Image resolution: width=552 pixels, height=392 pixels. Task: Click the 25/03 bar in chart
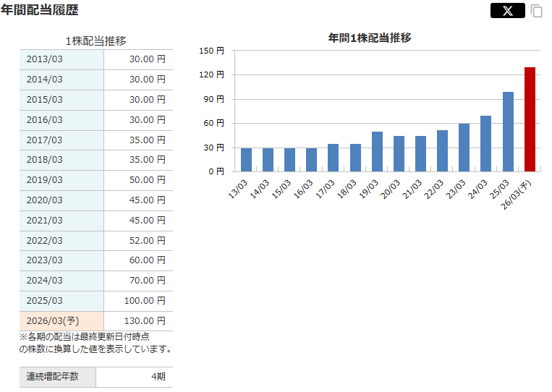(508, 132)
